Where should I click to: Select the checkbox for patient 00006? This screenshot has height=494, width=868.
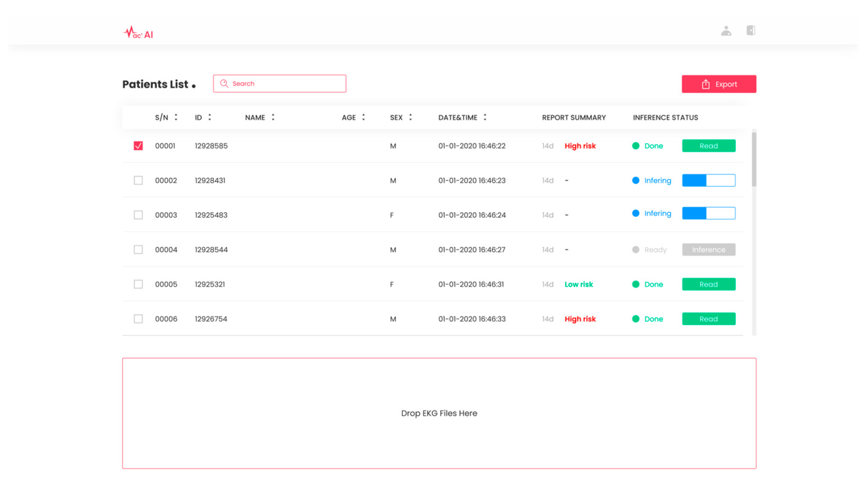click(x=138, y=319)
